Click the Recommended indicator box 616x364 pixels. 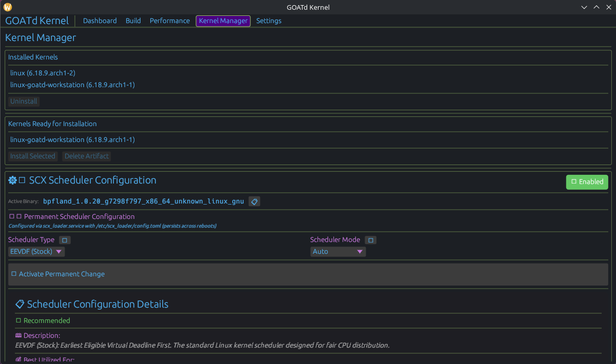[x=18, y=320]
